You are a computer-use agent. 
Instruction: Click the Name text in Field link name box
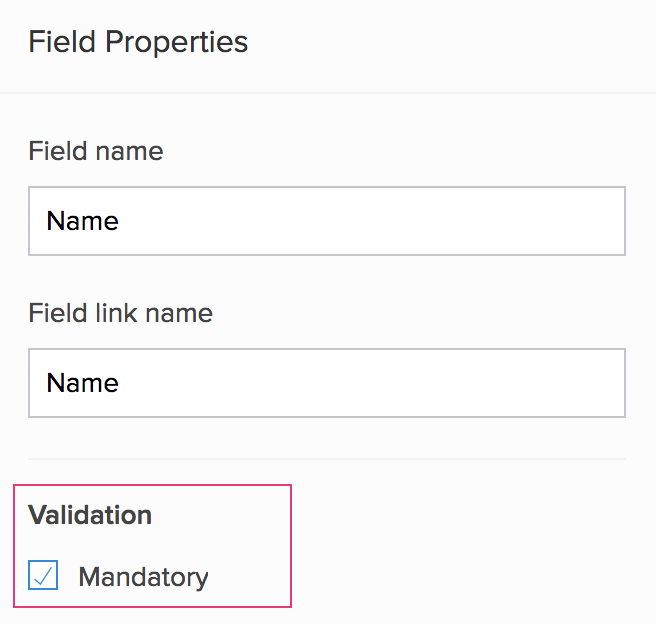83,383
